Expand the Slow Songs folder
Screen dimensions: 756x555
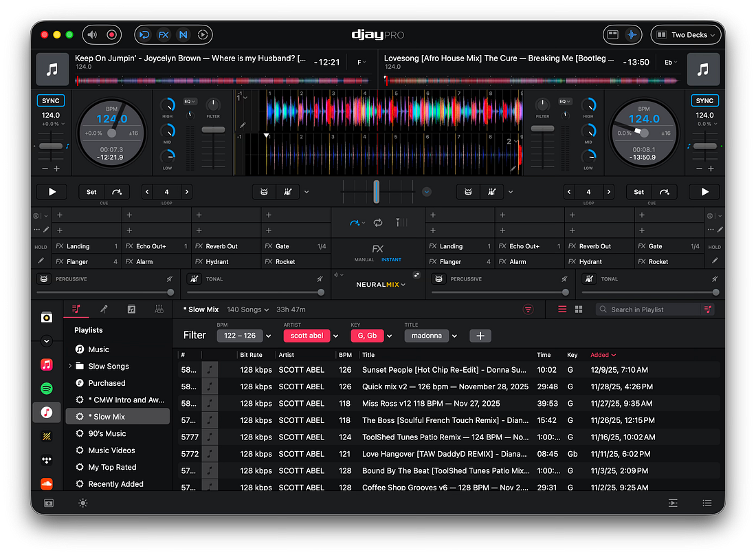coord(70,367)
